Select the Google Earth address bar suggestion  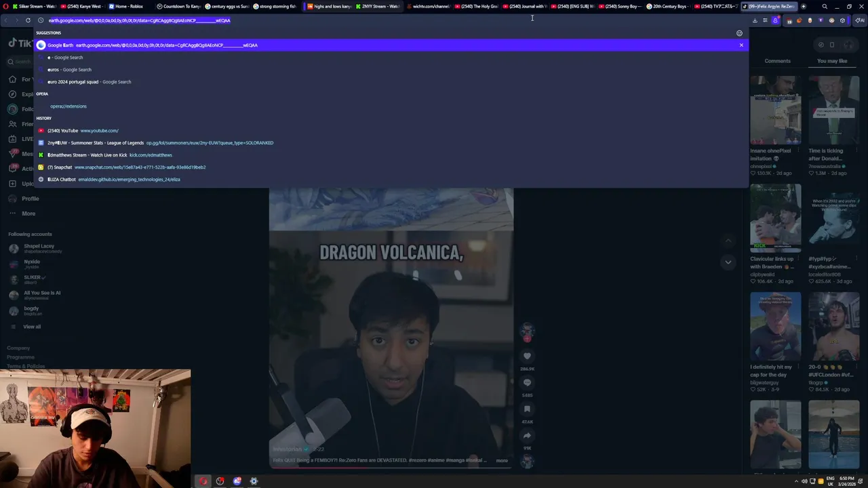click(x=392, y=45)
